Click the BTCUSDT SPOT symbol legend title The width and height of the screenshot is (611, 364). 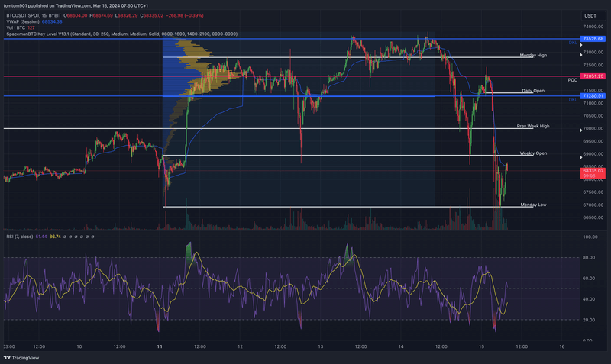pos(34,15)
